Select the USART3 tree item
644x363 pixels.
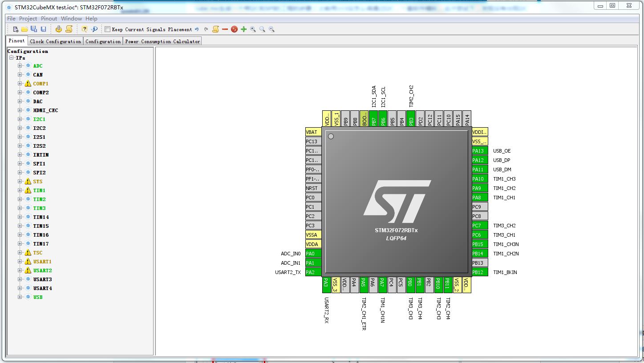click(x=43, y=279)
